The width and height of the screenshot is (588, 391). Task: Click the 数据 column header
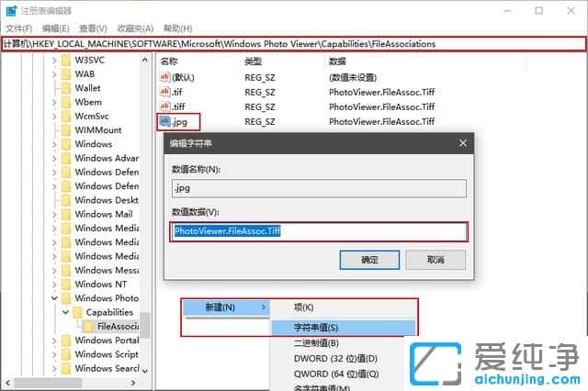pos(337,61)
